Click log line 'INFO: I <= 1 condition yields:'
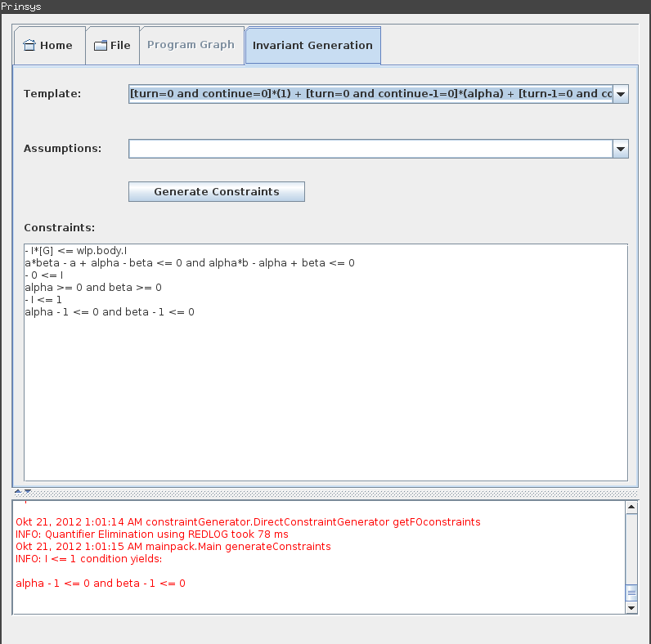651x644 pixels. pos(89,558)
